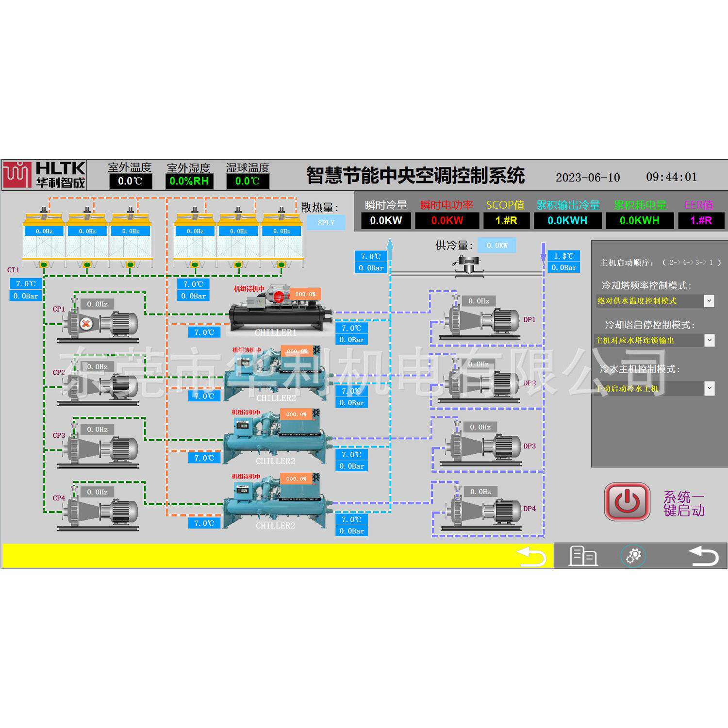Click the clock 09:44:01
The width and height of the screenshot is (728, 728).
coord(671,177)
